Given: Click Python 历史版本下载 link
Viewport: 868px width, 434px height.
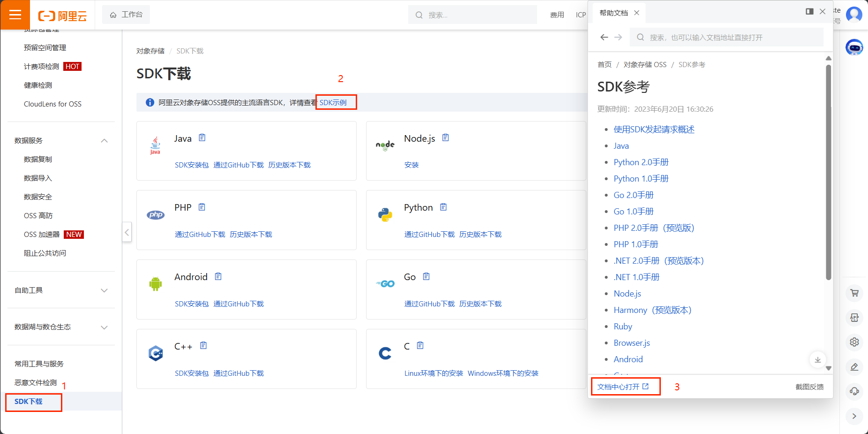Looking at the screenshot, I should click(x=480, y=235).
